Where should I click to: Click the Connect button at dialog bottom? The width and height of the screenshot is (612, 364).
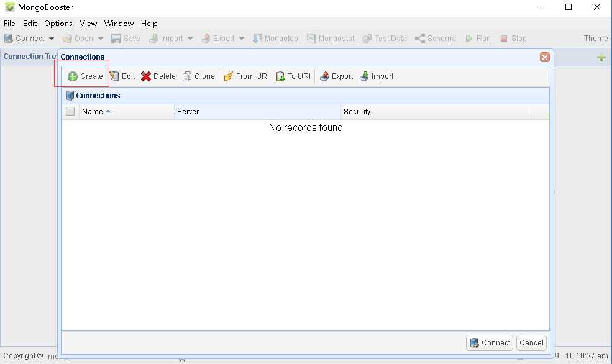tap(490, 342)
